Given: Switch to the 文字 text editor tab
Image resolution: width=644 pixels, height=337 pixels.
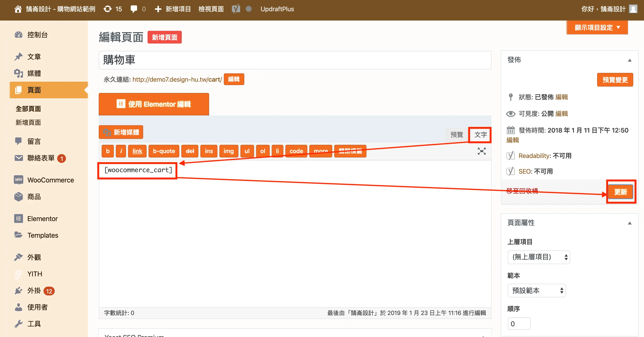Looking at the screenshot, I should click(x=481, y=135).
